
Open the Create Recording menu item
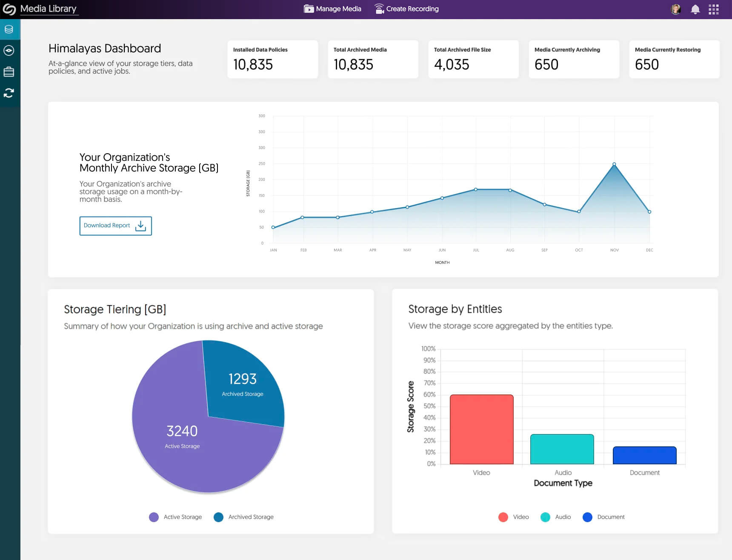(x=406, y=9)
